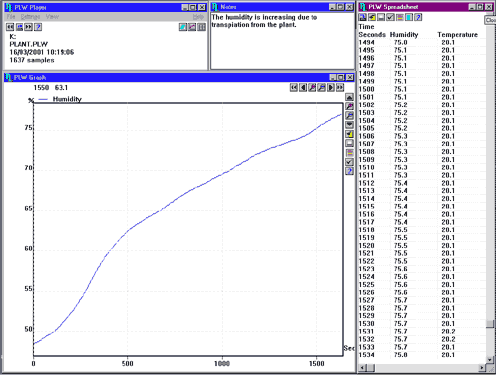
Task: Maximize the PLW Graph window
Action: pyautogui.click(x=341, y=77)
